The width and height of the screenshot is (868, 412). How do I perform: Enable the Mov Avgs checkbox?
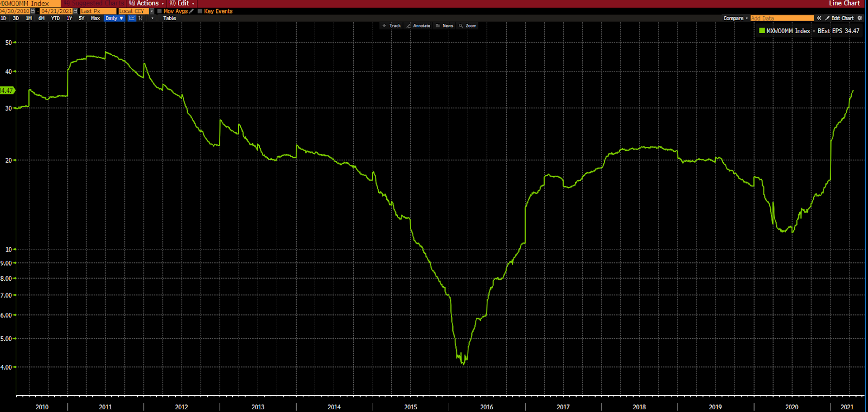[x=159, y=11]
